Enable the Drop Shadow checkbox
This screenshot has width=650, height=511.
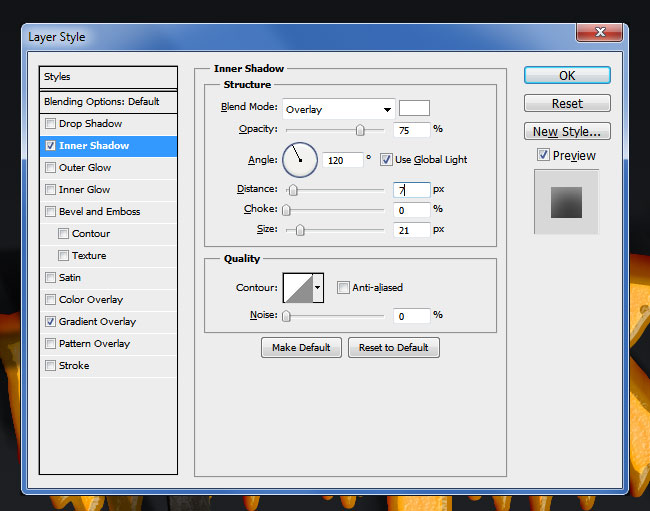tap(50, 124)
